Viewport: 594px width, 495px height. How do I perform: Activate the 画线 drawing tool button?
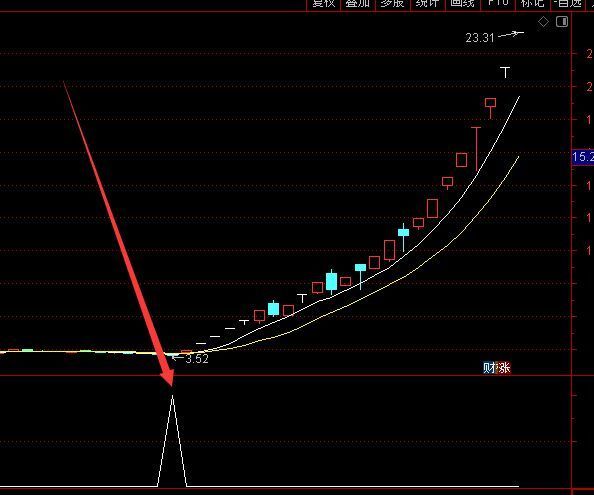pyautogui.click(x=462, y=3)
